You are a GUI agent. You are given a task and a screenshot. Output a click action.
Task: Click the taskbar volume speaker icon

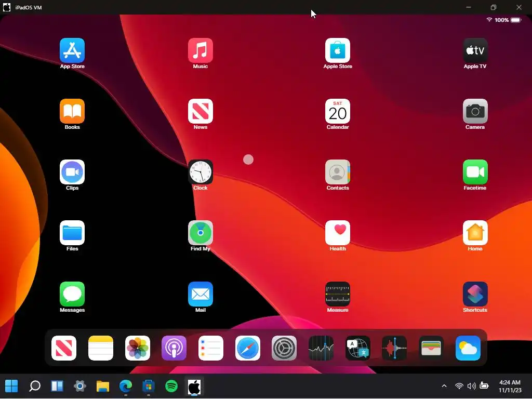coord(471,386)
